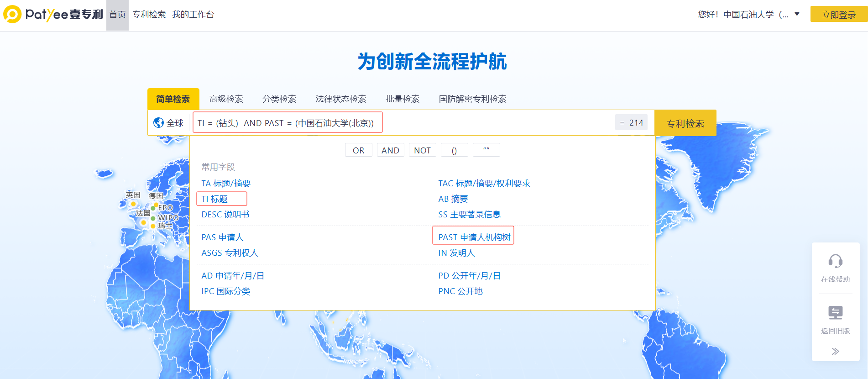Click the globe icon for global region
The image size is (868, 379).
[158, 123]
